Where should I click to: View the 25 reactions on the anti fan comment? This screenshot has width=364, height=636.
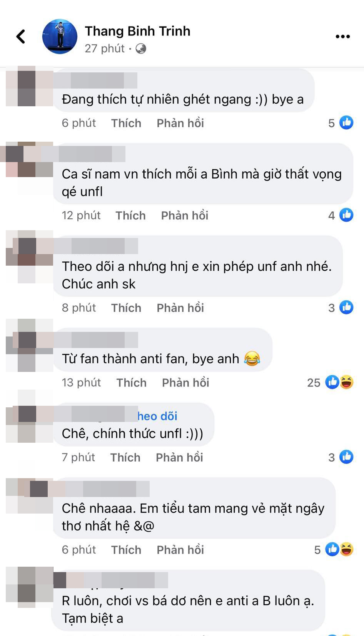(330, 382)
